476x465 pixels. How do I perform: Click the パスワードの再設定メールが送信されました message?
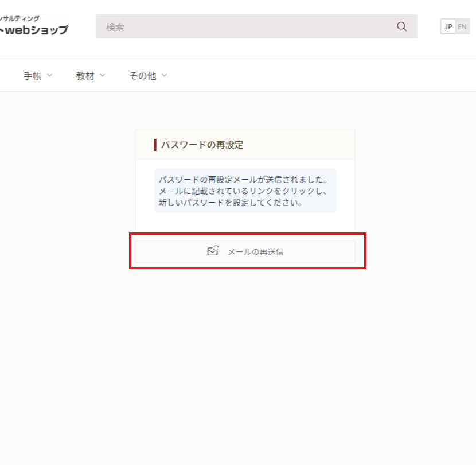point(245,191)
